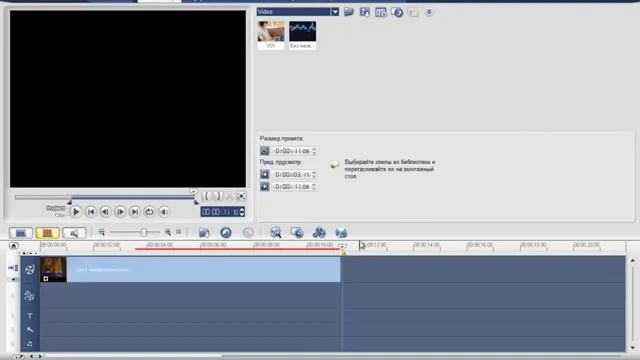Click the preview range start marker icon
Image resolution: width=640 pixels, height=360 pixels.
pos(264,175)
